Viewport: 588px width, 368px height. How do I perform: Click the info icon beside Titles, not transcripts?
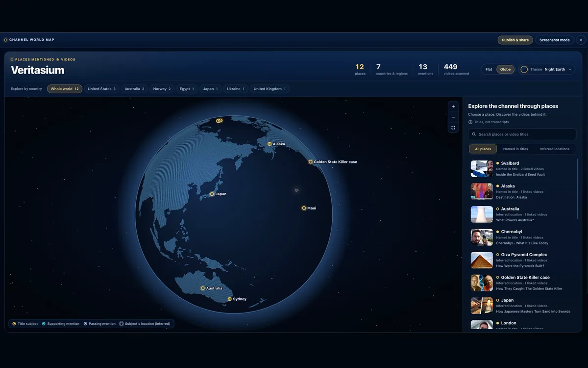pos(470,122)
